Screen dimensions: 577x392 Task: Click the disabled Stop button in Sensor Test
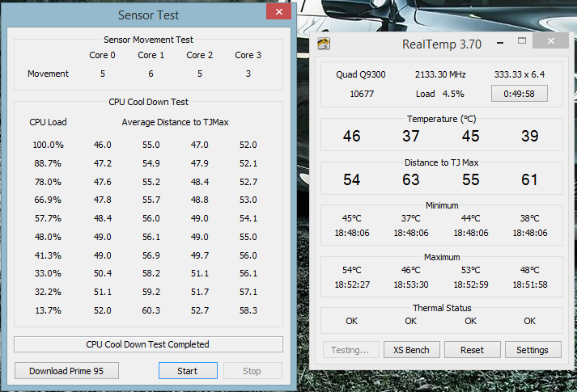(x=252, y=371)
